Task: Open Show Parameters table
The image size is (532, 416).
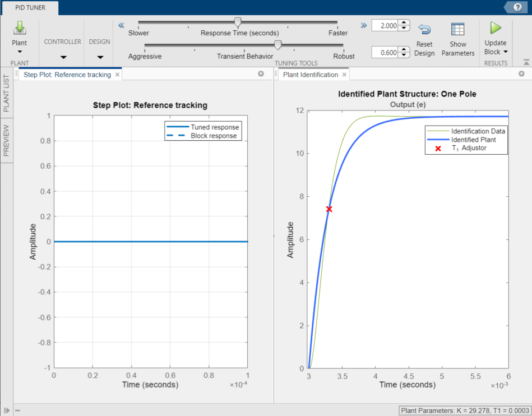Action: pos(457,30)
